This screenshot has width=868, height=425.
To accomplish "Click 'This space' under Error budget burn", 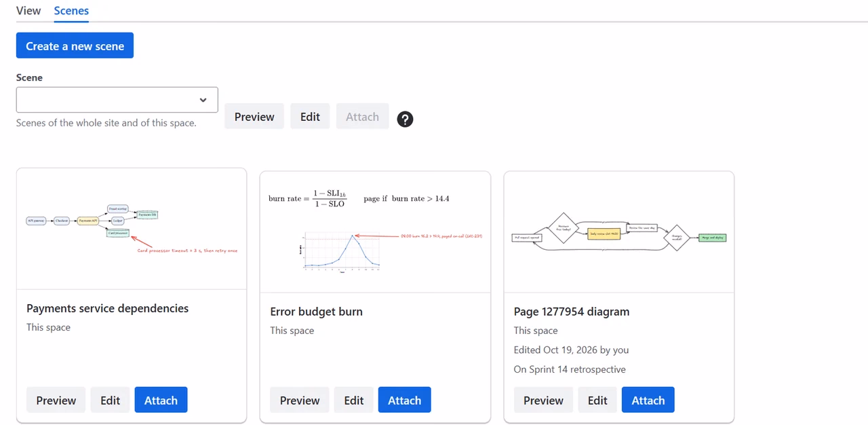I will (292, 331).
